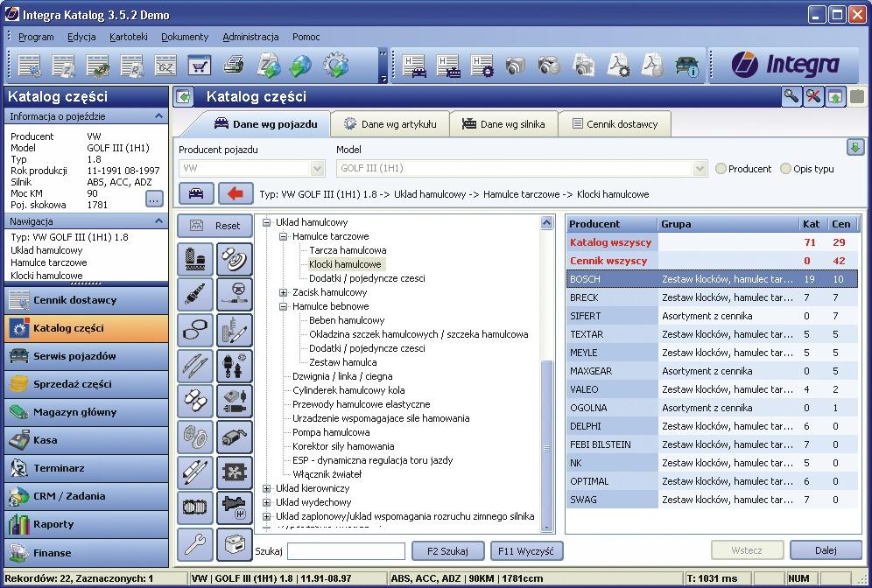Screen dimensions: 872x588
Task: Select the spark plug category icon
Action: (195, 295)
